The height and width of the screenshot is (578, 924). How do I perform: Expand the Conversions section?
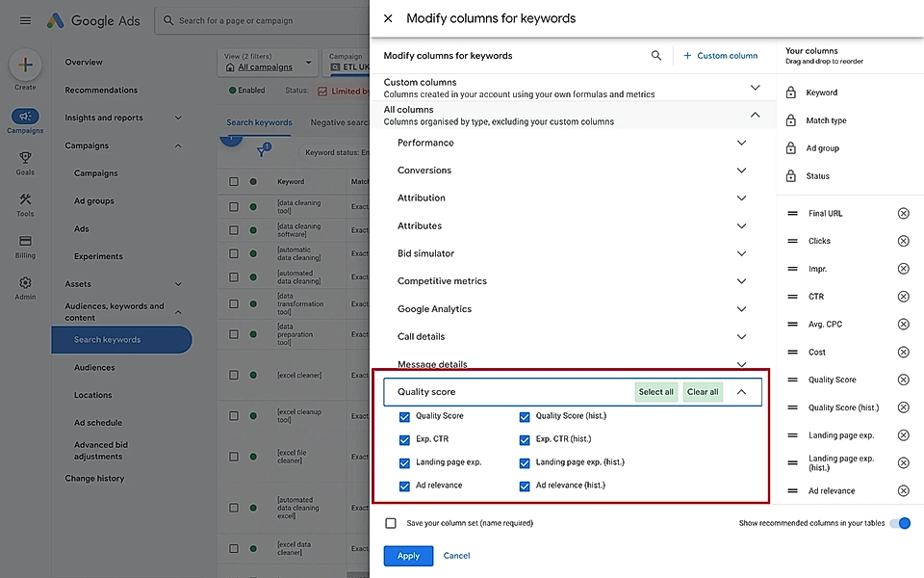pos(741,170)
